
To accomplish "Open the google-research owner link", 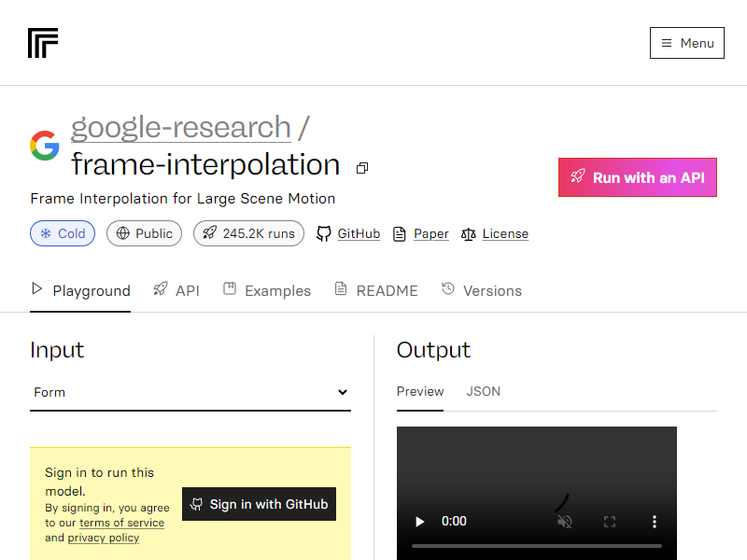I will click(181, 128).
